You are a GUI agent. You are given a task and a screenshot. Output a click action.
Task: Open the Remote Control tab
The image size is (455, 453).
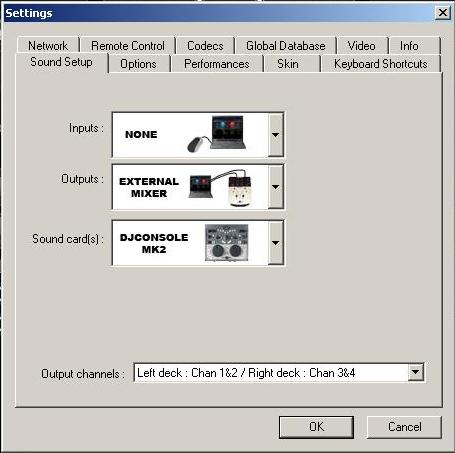click(128, 46)
